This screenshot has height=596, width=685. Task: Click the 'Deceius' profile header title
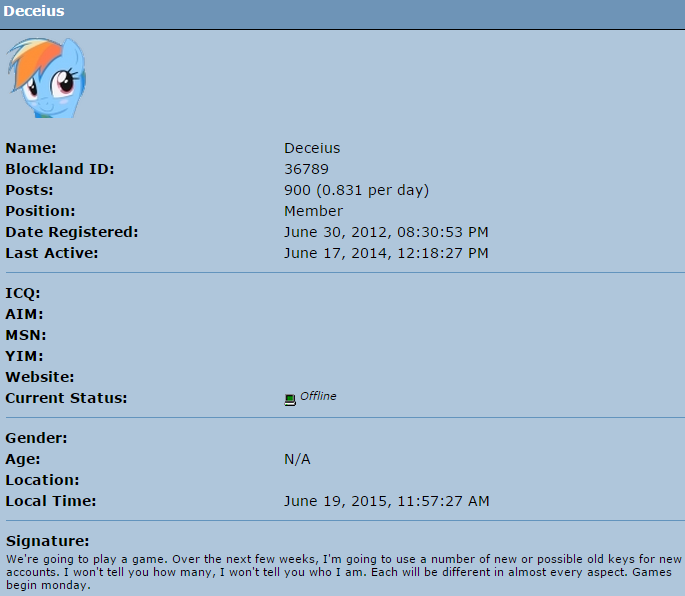34,11
